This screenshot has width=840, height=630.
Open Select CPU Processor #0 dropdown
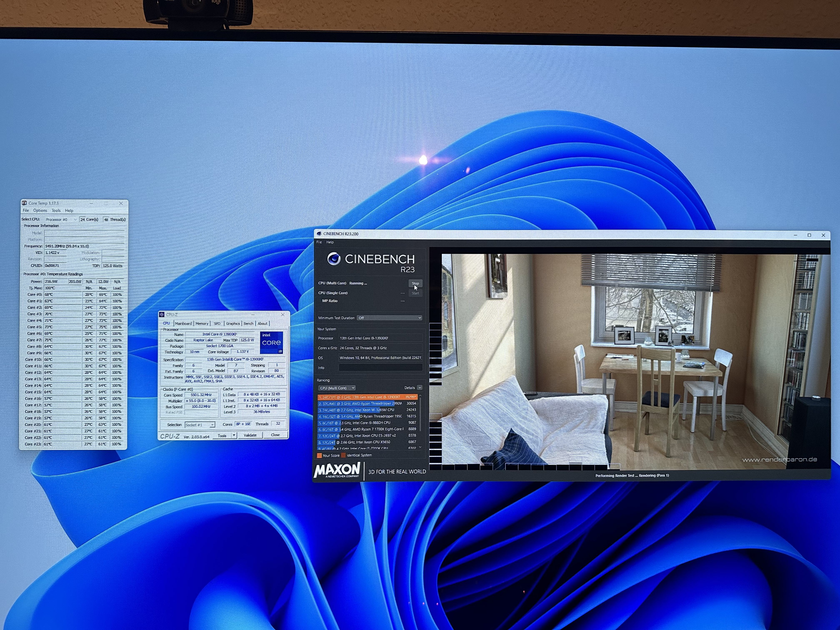click(x=61, y=220)
